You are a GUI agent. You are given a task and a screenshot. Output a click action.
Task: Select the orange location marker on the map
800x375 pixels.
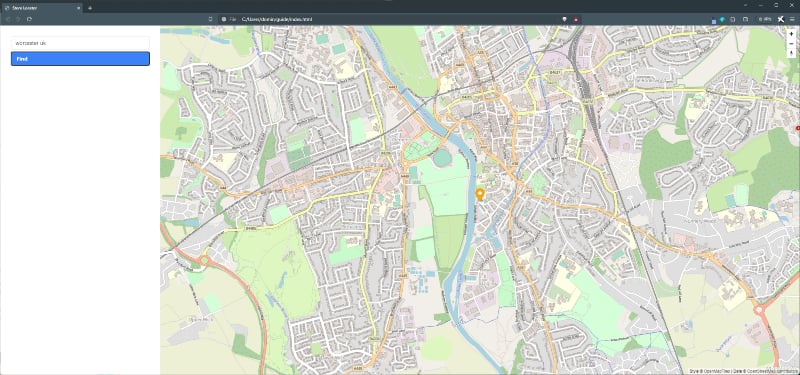point(480,194)
